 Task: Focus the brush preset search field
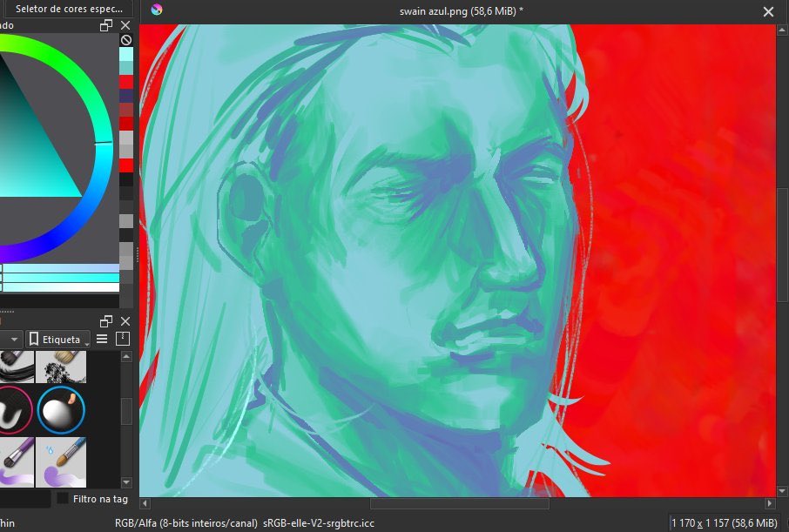coord(25,499)
